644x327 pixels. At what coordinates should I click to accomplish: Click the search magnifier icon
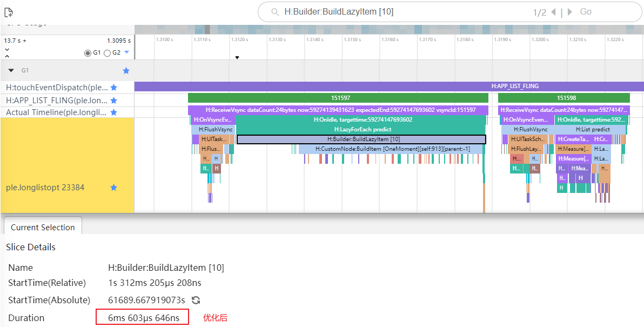pos(275,12)
